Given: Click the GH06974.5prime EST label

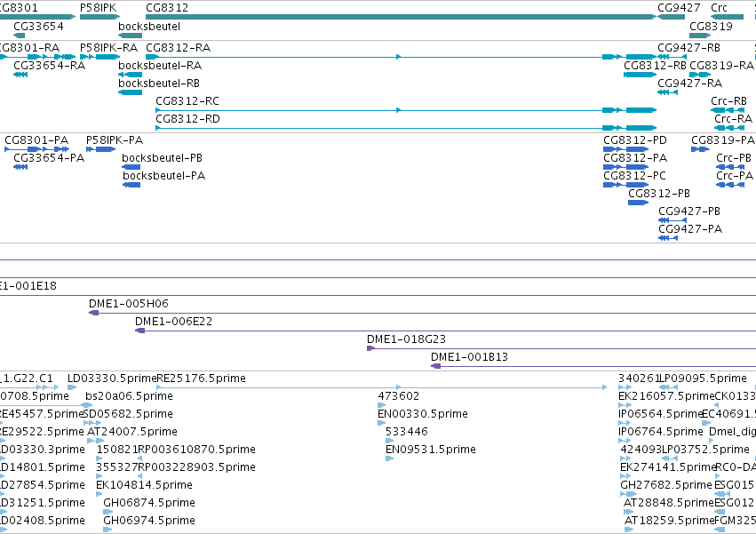Looking at the screenshot, I should pyautogui.click(x=149, y=521).
